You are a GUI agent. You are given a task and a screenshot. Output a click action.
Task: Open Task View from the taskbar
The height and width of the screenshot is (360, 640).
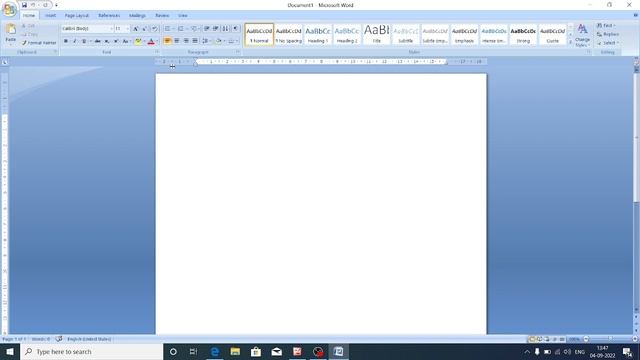click(x=193, y=351)
